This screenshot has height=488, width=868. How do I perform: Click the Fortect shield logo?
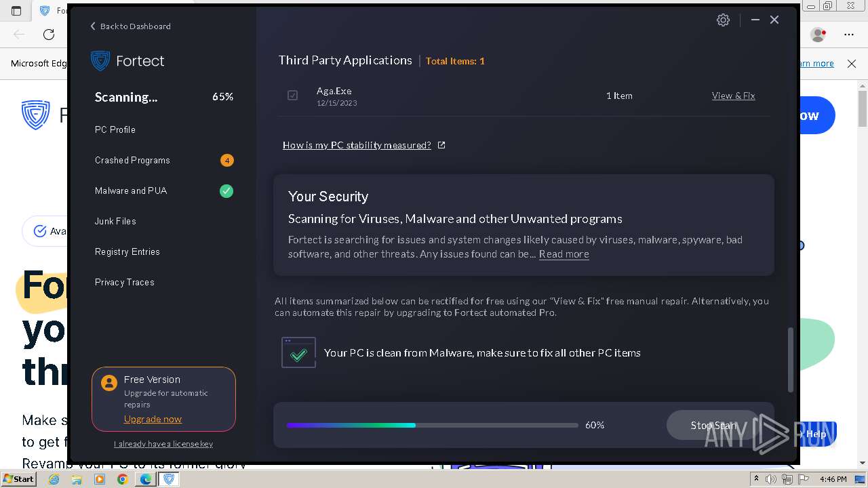(100, 60)
